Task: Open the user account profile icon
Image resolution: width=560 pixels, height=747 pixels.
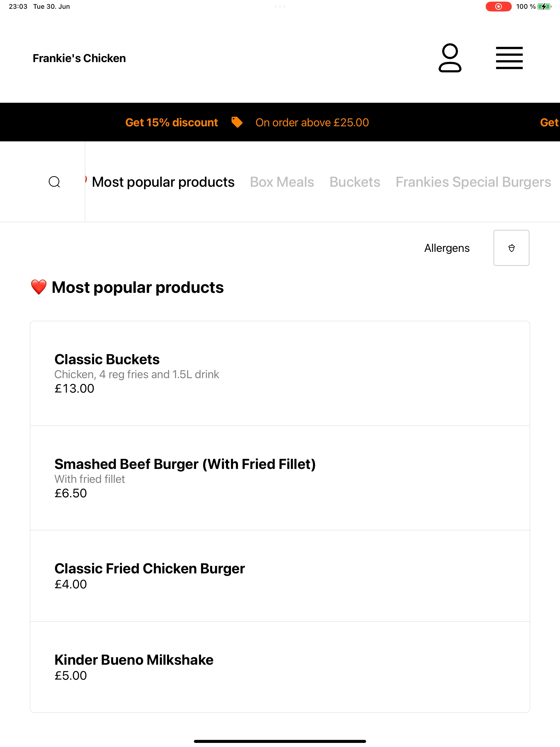Action: [450, 58]
